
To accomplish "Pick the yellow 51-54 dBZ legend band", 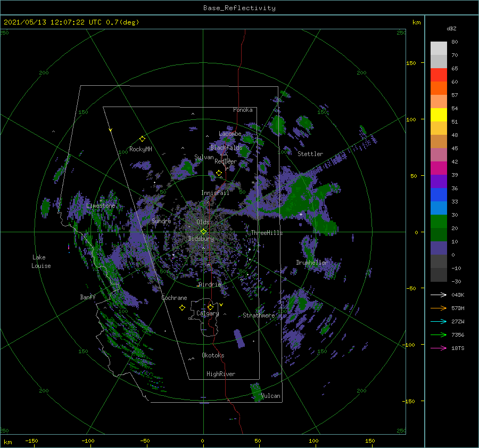I will point(439,115).
